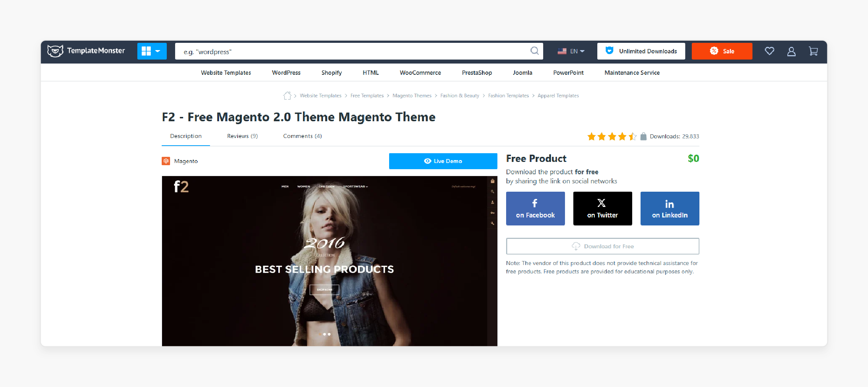
Task: Open the user account icon
Action: (791, 51)
